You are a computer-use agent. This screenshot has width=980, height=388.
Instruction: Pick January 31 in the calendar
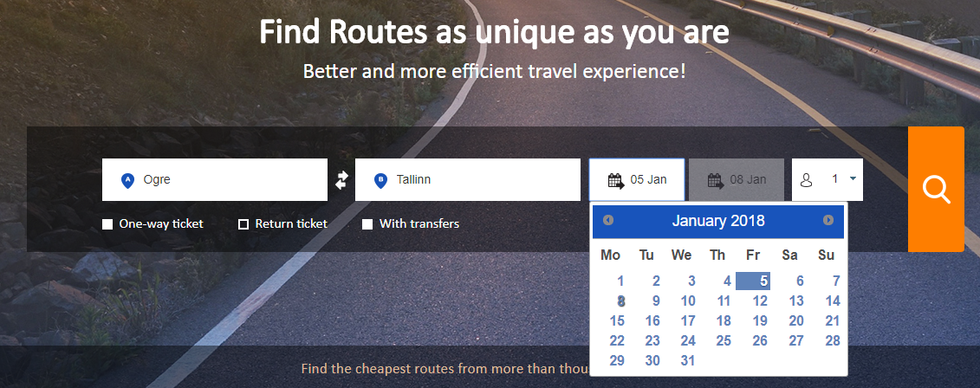tap(688, 360)
